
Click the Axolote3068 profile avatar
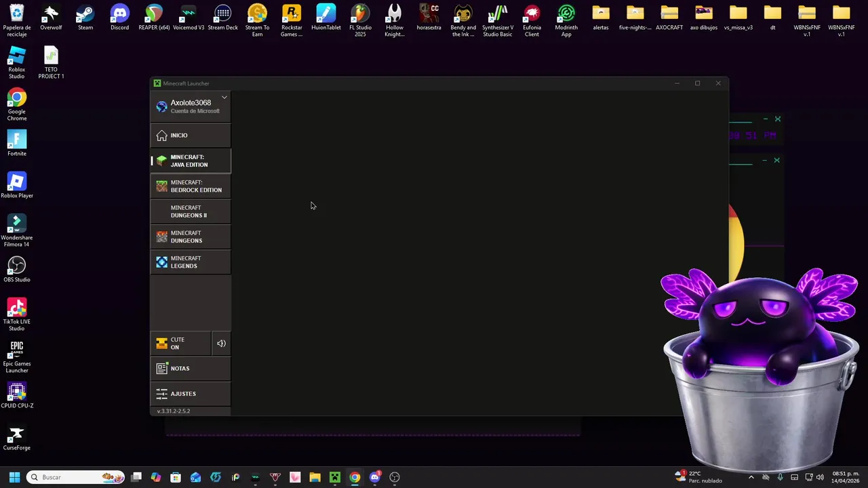coord(161,106)
